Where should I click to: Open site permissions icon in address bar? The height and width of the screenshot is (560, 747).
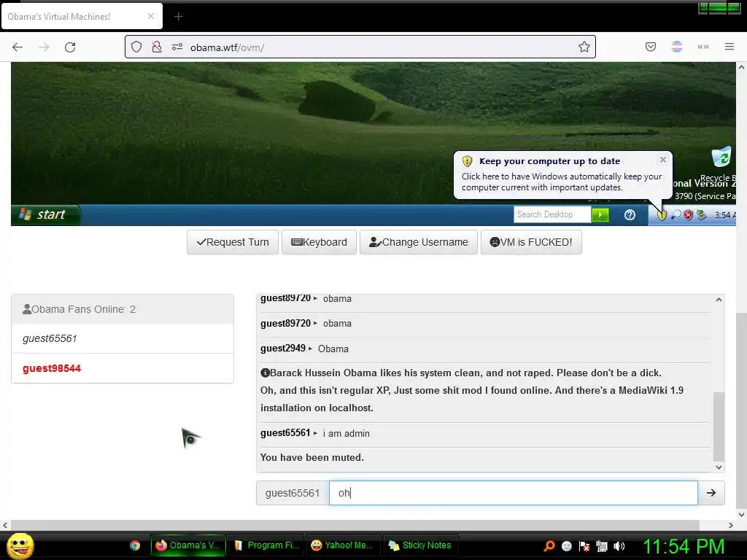click(x=177, y=47)
